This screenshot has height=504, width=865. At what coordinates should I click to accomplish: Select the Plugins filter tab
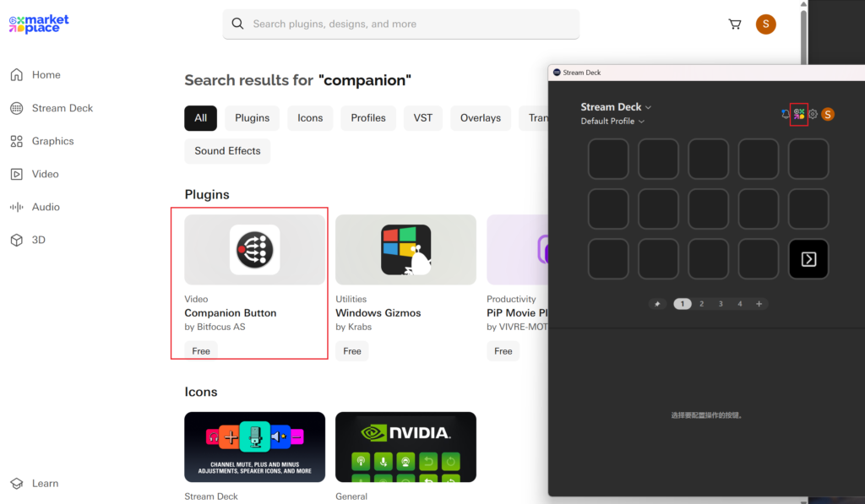[252, 118]
